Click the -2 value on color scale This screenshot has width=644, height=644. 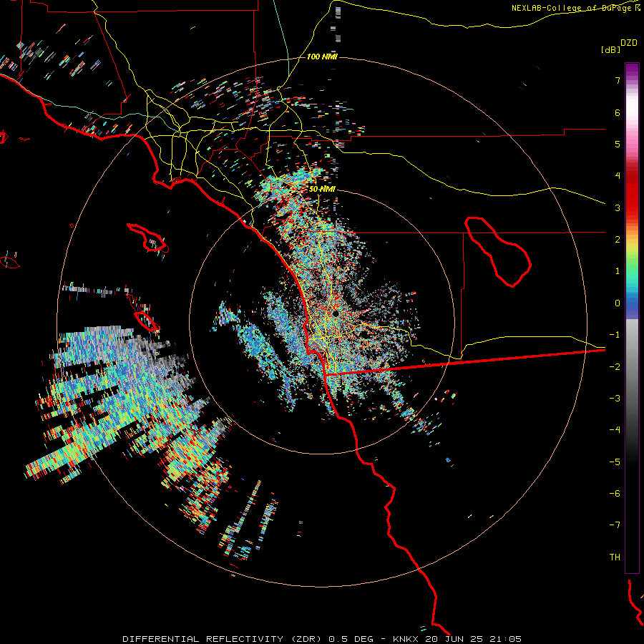pos(615,366)
